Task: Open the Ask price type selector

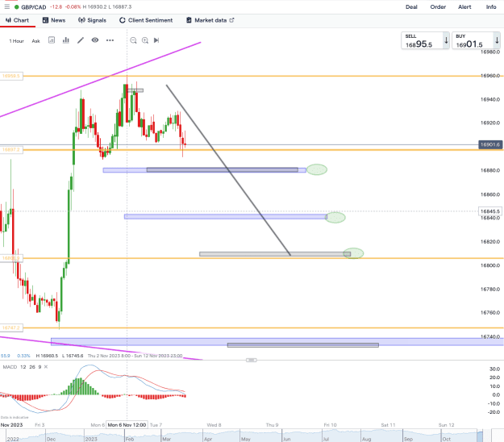Action: [x=35, y=41]
